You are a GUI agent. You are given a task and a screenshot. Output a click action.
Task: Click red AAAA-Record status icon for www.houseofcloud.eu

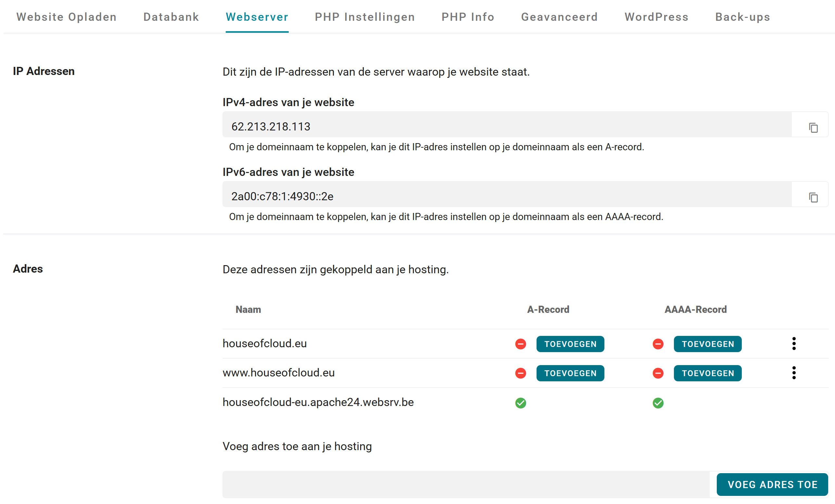658,373
